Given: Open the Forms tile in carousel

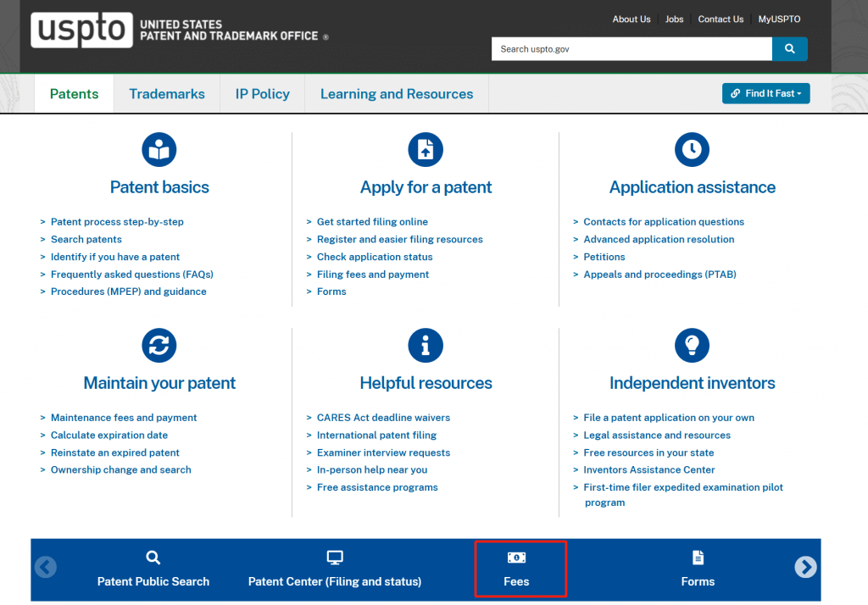Looking at the screenshot, I should tap(698, 569).
